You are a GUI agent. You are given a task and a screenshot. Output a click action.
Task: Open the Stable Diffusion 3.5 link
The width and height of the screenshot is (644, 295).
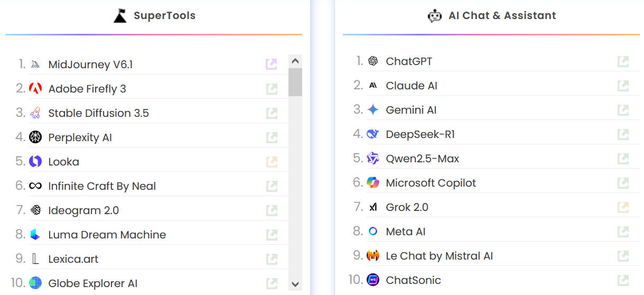pyautogui.click(x=98, y=113)
